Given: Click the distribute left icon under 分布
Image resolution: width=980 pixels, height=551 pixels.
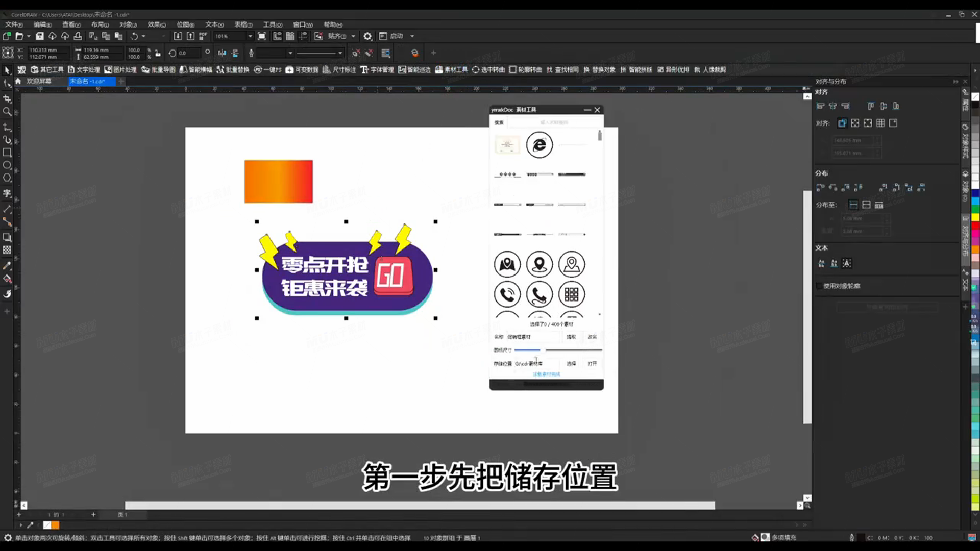Looking at the screenshot, I should pyautogui.click(x=820, y=188).
